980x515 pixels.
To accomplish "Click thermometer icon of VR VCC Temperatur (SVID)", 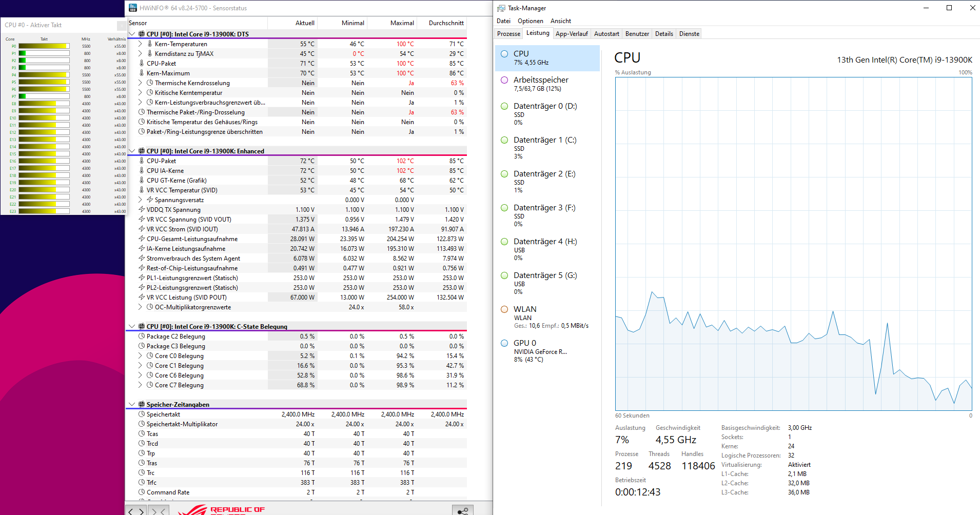I will [x=142, y=190].
